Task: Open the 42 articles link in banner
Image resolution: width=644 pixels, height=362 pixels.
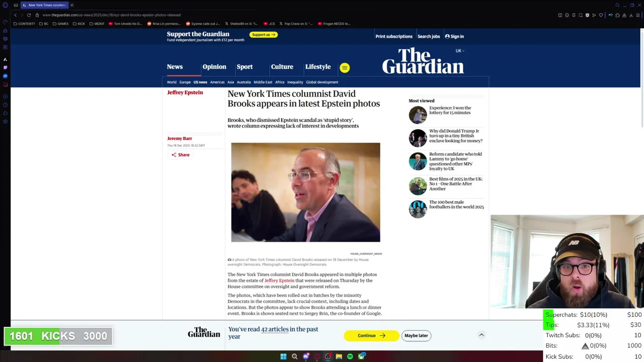Action: [x=275, y=329]
